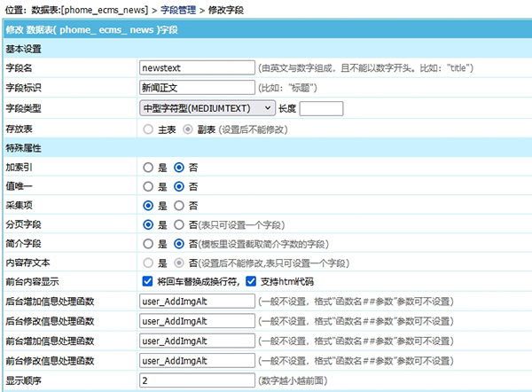Click the 后台修改信息处理函数 input field
Screen dimensions: 532x392
pyautogui.click(x=197, y=321)
